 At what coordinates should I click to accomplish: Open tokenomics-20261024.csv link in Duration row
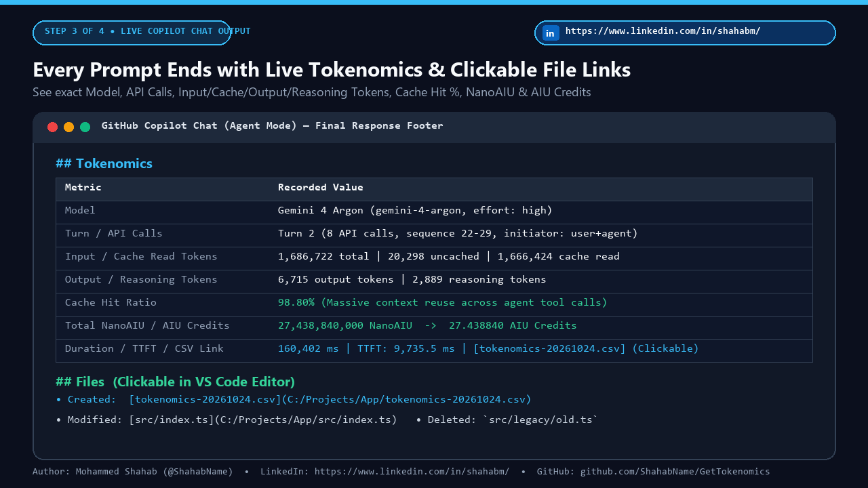[549, 348]
